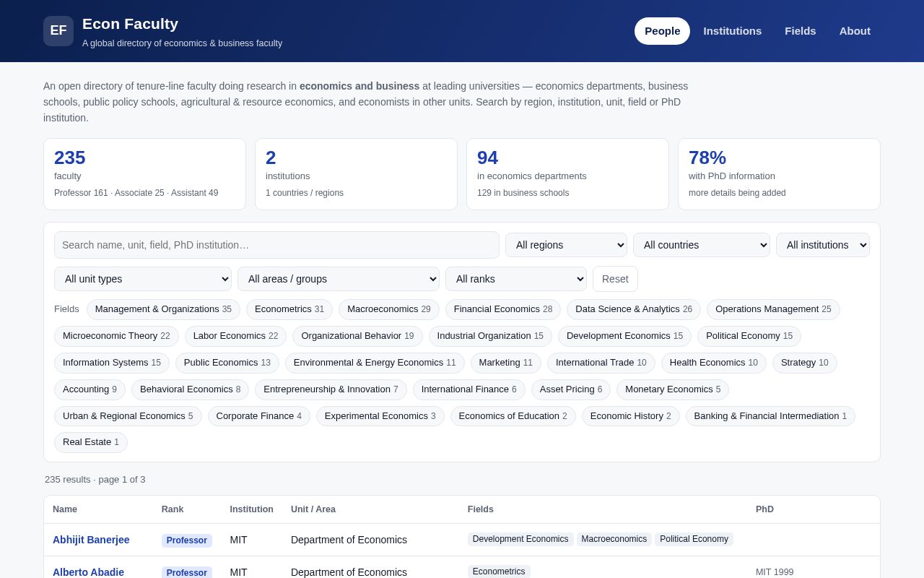The height and width of the screenshot is (578, 924).
Task: Click the Political Economy tag in Banerjee's row
Action: click(x=694, y=539)
